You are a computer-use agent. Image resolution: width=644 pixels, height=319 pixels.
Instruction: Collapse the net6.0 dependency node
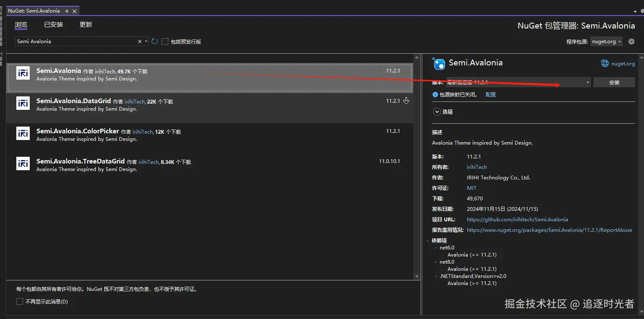[436, 248]
